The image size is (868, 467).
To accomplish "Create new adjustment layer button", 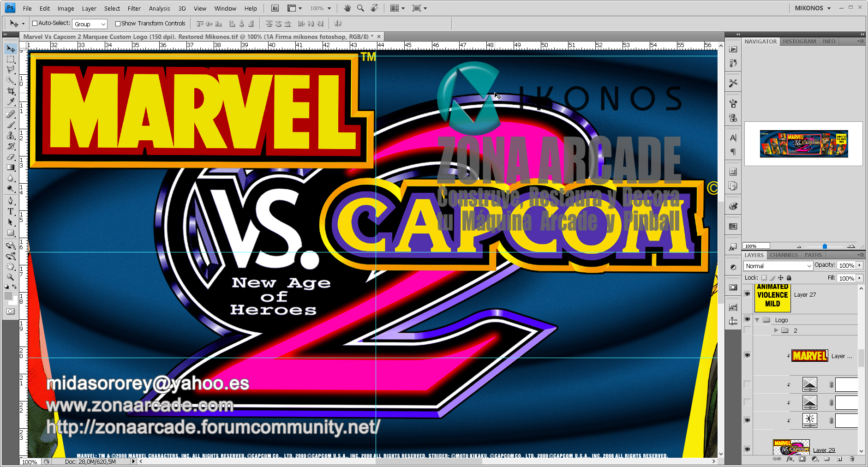I will tap(814, 459).
